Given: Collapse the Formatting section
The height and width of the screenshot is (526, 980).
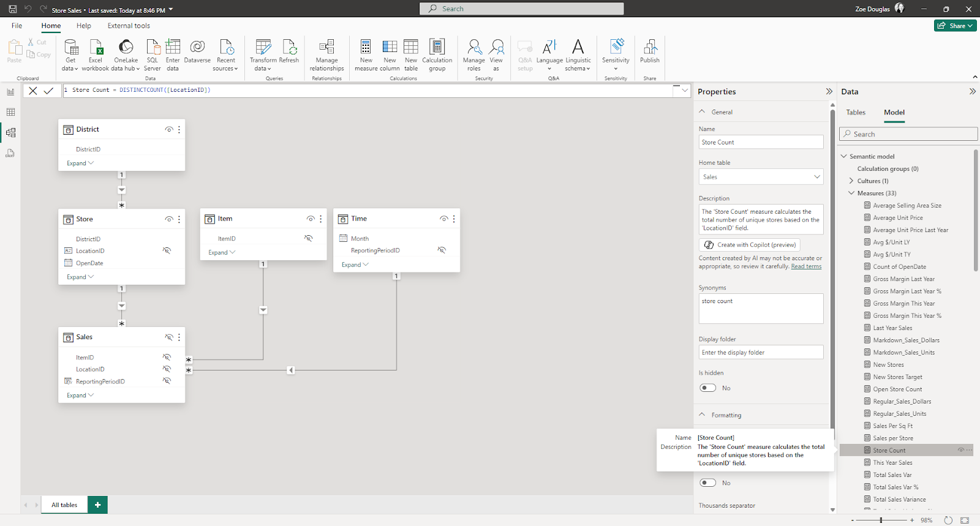Looking at the screenshot, I should pos(702,415).
